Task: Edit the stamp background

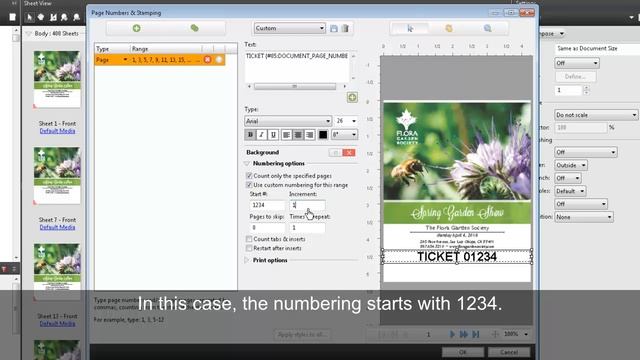Action: click(x=335, y=153)
